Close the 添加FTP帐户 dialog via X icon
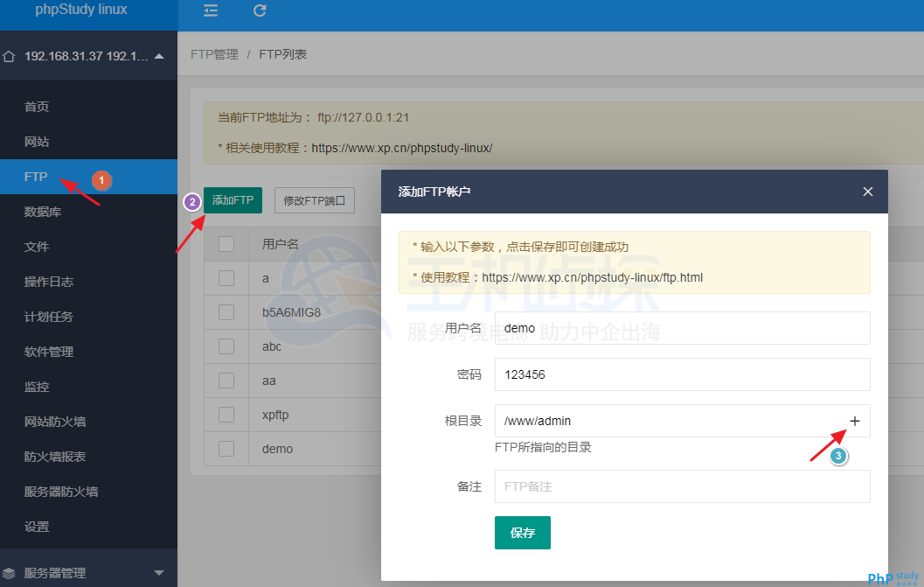Image resolution: width=924 pixels, height=587 pixels. click(867, 191)
